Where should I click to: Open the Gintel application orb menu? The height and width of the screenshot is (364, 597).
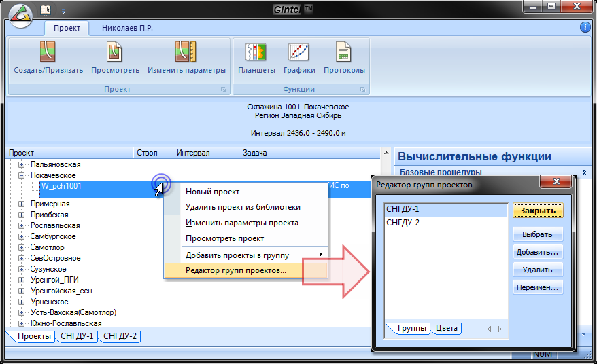[x=21, y=15]
